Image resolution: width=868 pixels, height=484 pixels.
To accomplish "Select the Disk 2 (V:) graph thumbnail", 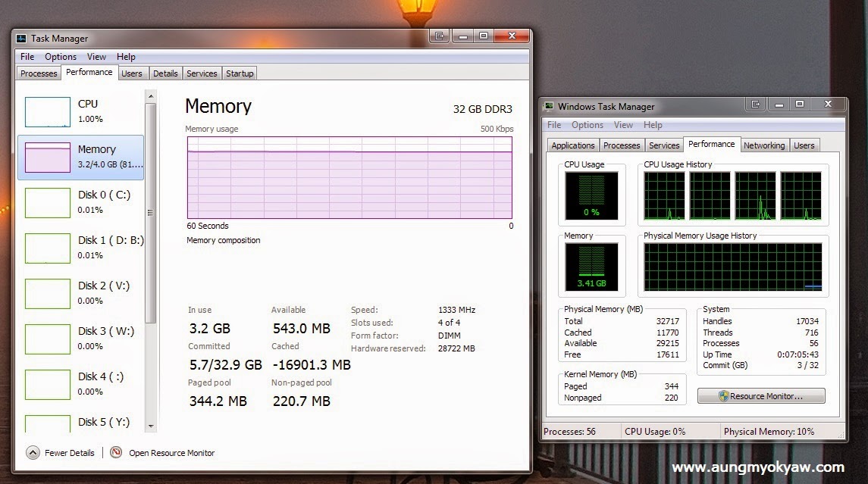I will [48, 294].
